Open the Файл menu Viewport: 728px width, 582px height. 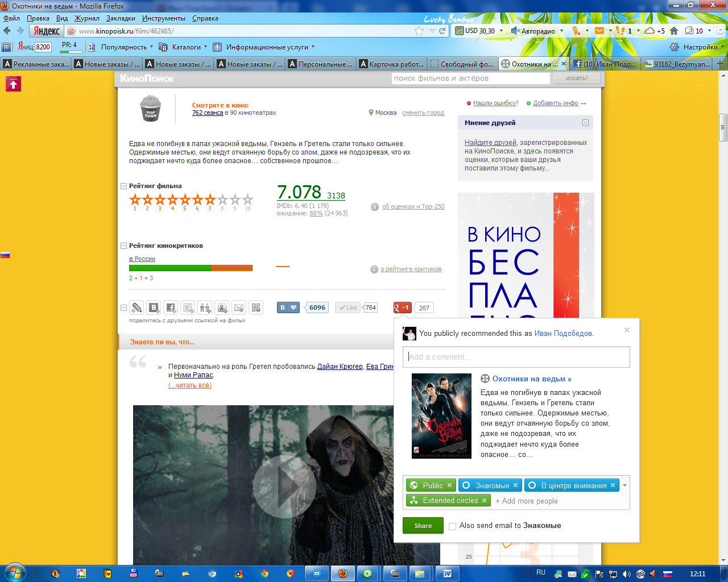pos(11,18)
